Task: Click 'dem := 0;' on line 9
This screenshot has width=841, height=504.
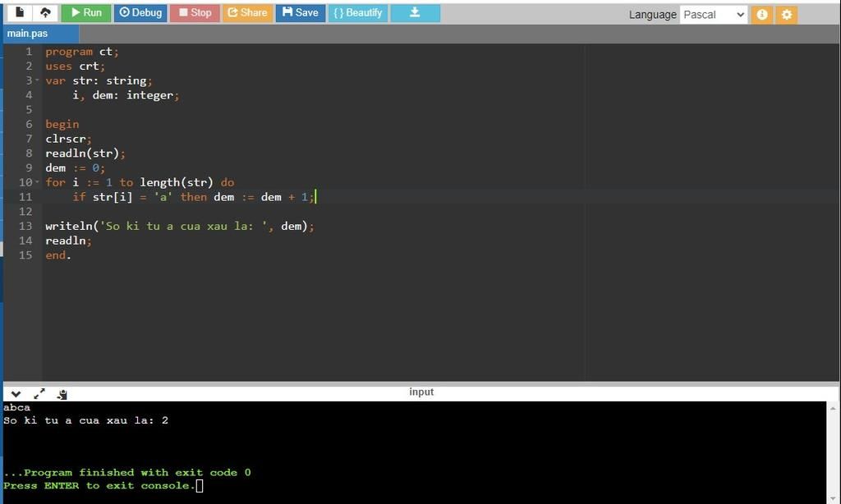Action: coord(75,167)
